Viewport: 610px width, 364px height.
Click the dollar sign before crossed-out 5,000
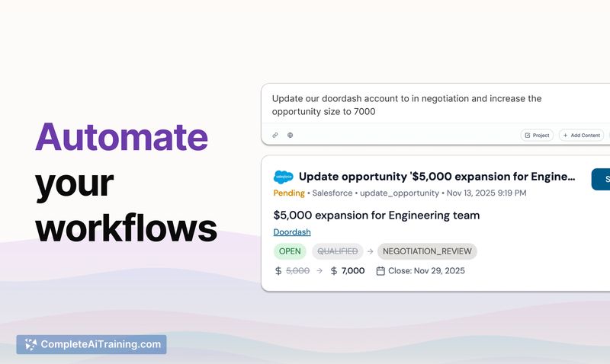coord(278,271)
